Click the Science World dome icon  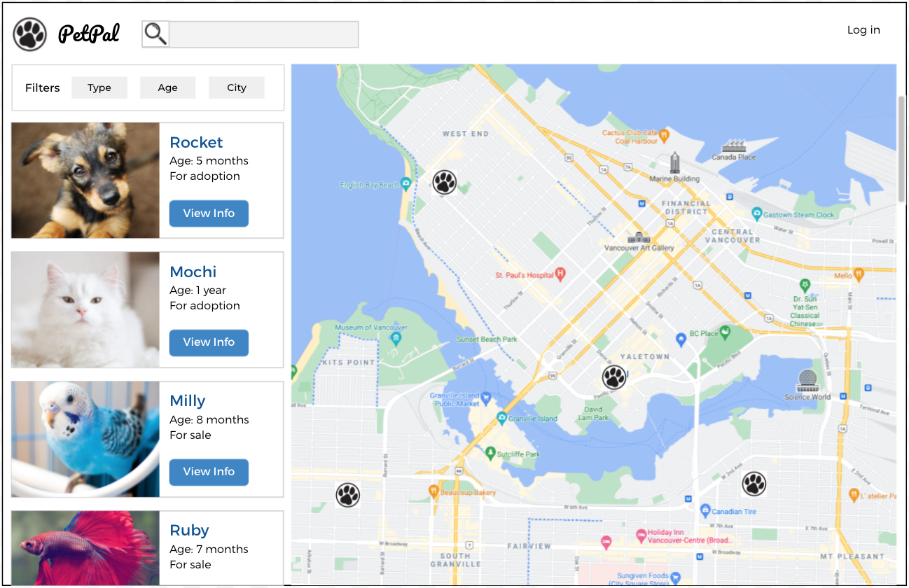point(807,380)
